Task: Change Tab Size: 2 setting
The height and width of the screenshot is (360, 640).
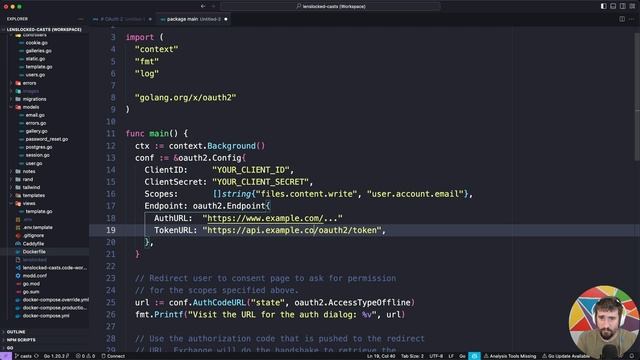Action: click(x=412, y=356)
